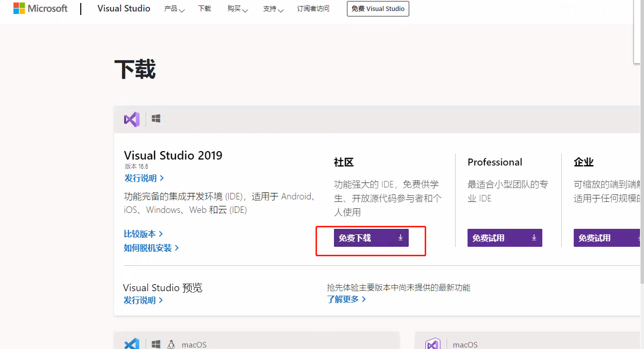Open 发行说明 under Visual Studio 2019
Image resolution: width=644 pixels, height=349 pixels.
[144, 178]
